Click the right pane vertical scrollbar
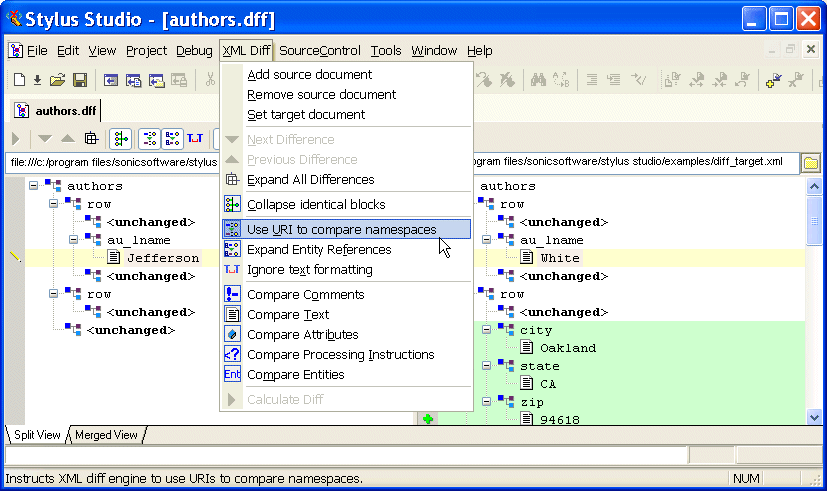The height and width of the screenshot is (491, 827). pyautogui.click(x=812, y=300)
